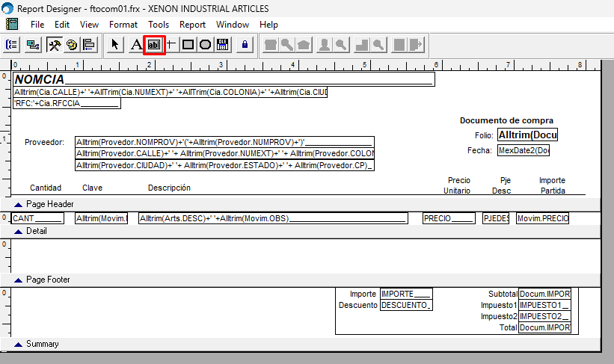The height and width of the screenshot is (364, 614).
Task: Select the Alltrim(Movim. detail field
Action: [x=102, y=218]
